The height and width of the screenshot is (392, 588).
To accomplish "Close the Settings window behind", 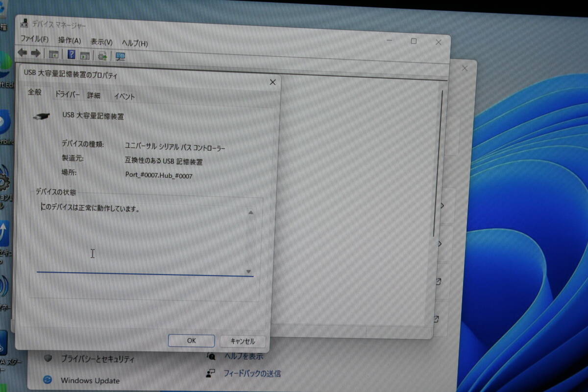I will pyautogui.click(x=465, y=68).
